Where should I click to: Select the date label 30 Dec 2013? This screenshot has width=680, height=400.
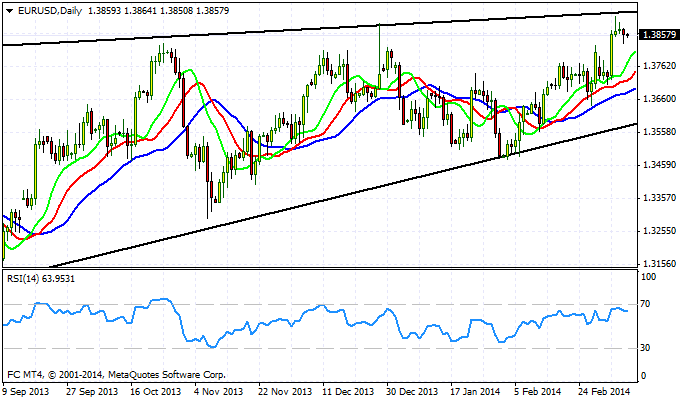pyautogui.click(x=412, y=392)
